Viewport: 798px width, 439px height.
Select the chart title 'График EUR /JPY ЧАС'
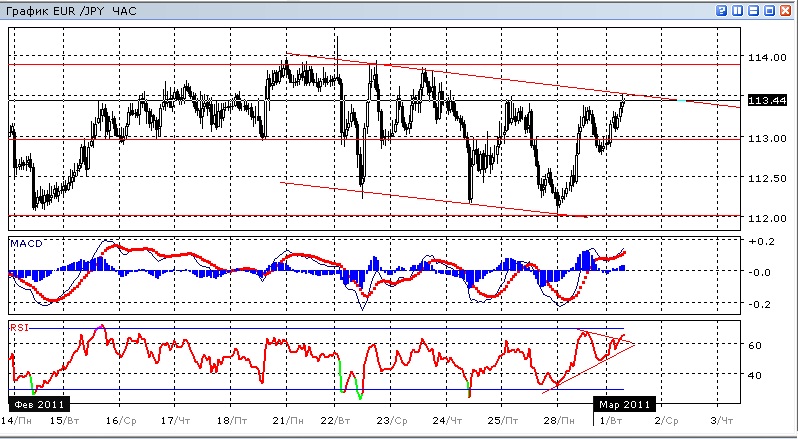[71, 11]
